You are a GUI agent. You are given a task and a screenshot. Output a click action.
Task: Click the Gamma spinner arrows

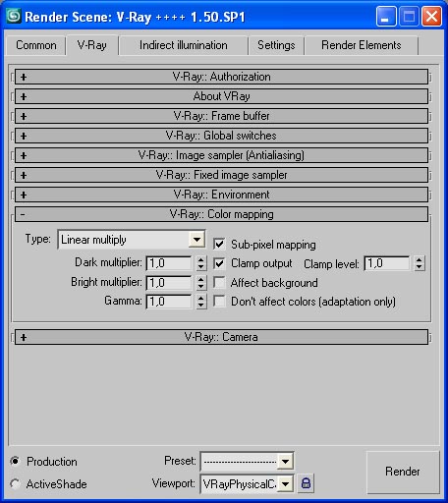[201, 302]
